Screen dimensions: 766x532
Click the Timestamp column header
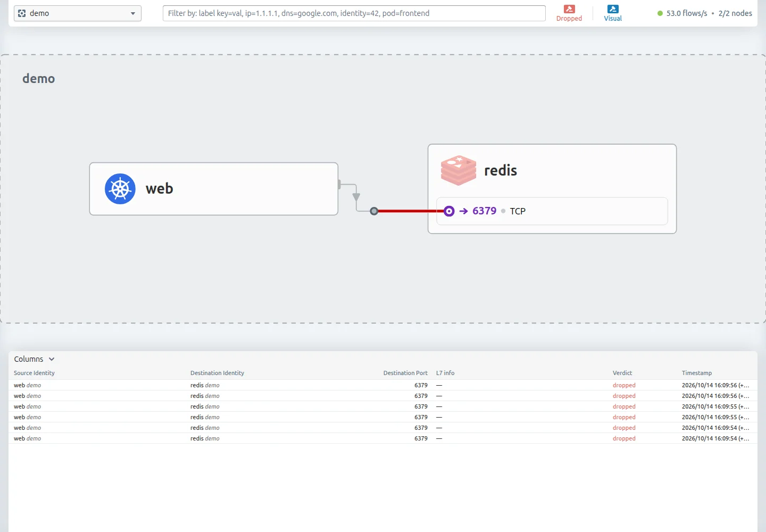697,373
